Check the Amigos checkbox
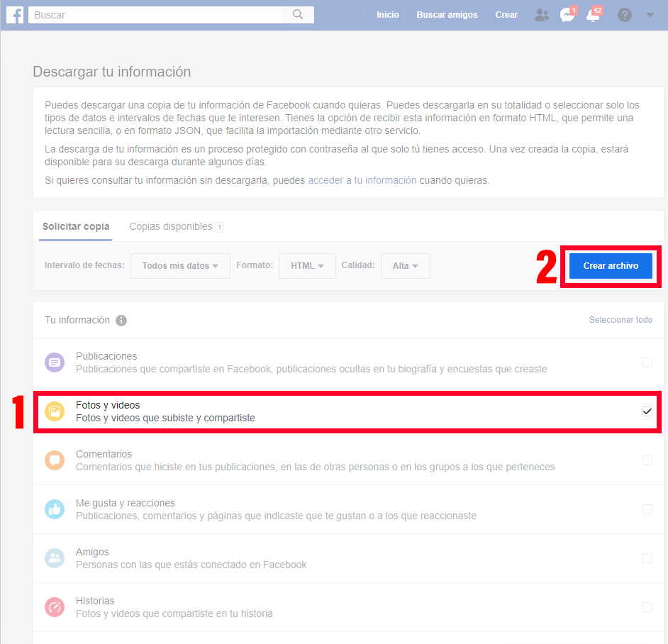This screenshot has width=668, height=644. [647, 558]
